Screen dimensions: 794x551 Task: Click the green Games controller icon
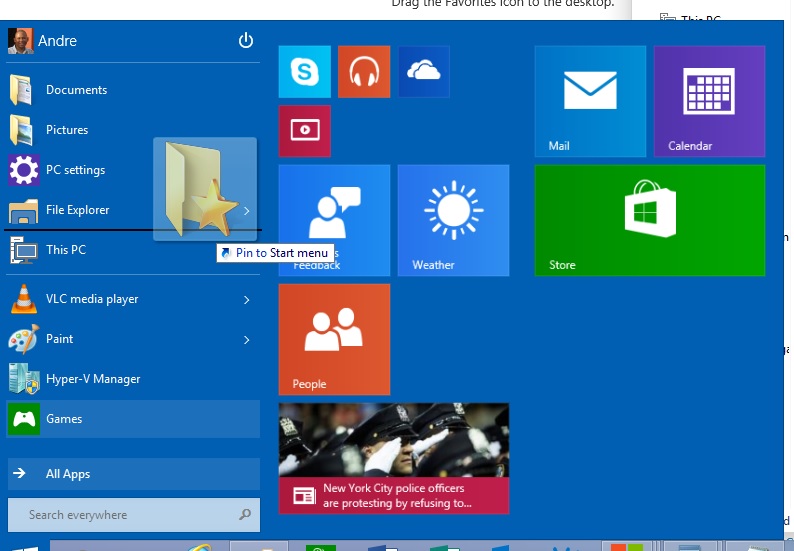pyautogui.click(x=23, y=419)
